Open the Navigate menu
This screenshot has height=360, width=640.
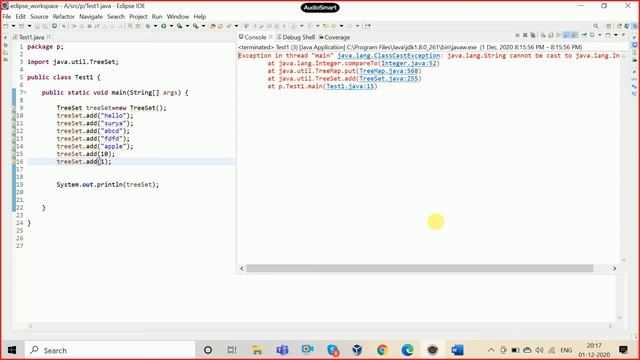coord(91,16)
